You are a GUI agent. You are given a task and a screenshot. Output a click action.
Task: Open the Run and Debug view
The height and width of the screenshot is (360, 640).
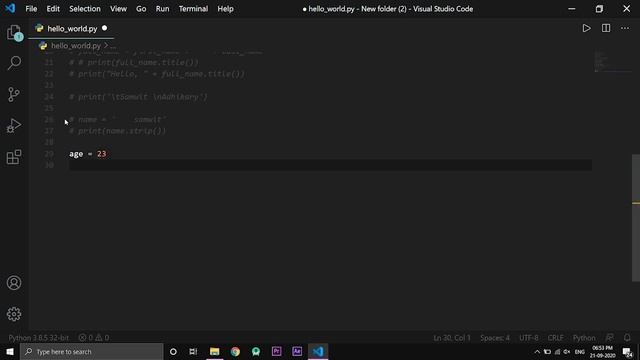coord(14,126)
